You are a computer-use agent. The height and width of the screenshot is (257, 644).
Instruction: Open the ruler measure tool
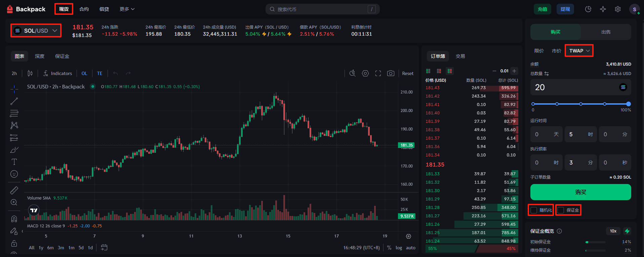click(x=14, y=190)
